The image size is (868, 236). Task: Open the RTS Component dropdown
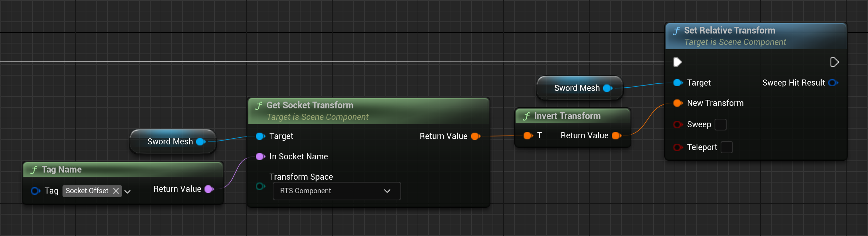[x=337, y=191]
